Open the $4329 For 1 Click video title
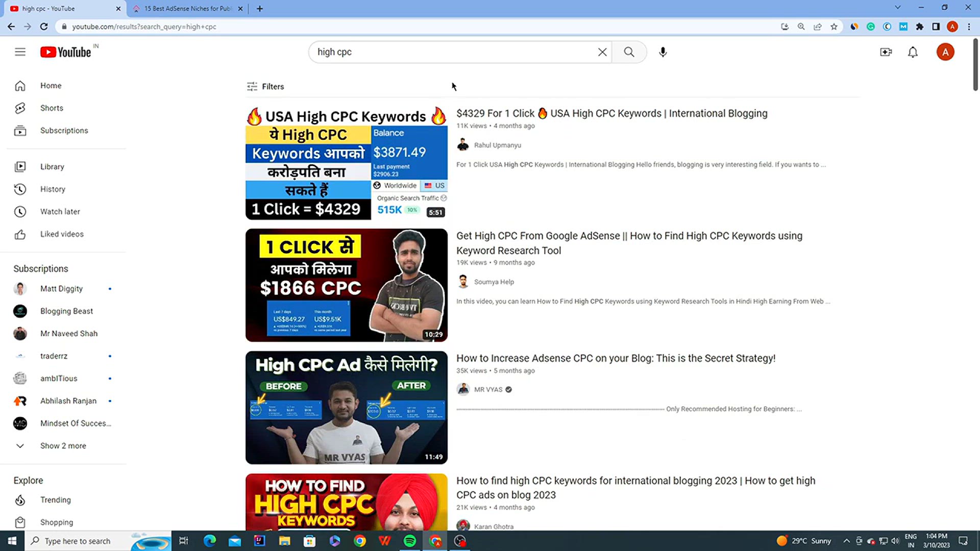 tap(611, 113)
